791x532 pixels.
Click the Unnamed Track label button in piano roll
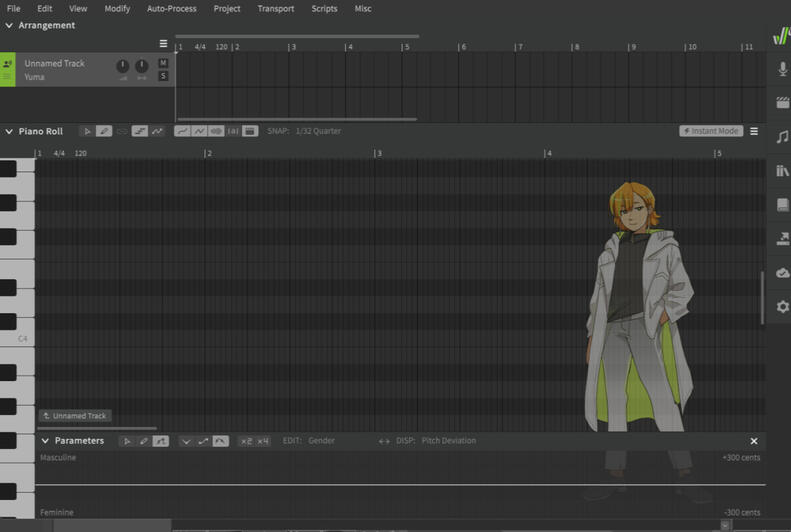pos(75,416)
